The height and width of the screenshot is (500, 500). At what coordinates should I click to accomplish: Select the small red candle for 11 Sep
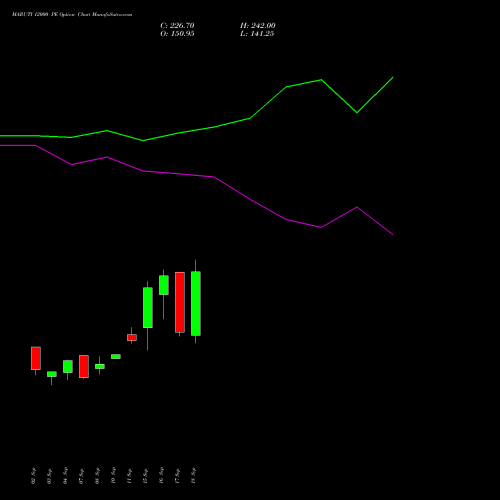(132, 337)
